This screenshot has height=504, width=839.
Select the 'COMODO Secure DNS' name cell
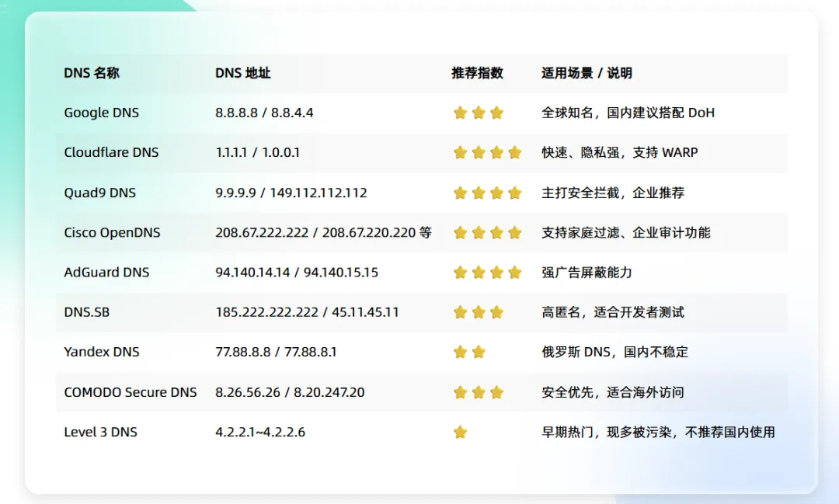[x=130, y=392]
